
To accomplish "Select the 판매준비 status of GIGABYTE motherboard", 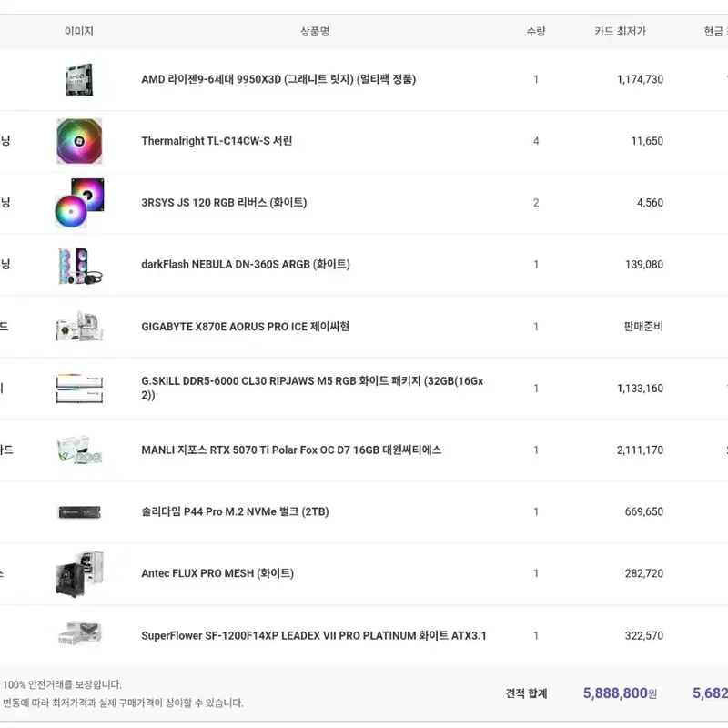I will (x=643, y=327).
